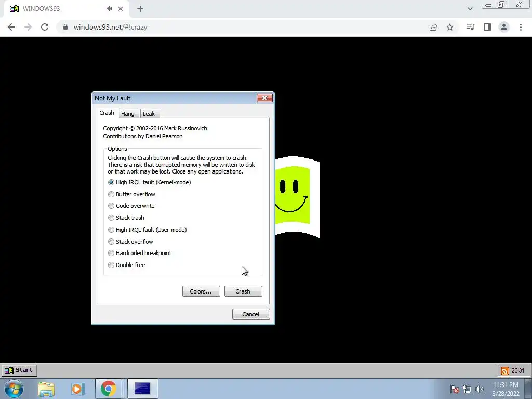Open the Leak tab
Screen dimensions: 532x399
click(149, 114)
